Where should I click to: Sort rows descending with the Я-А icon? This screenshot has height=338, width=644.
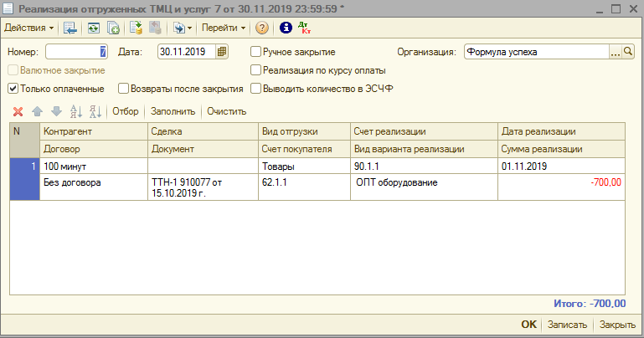coord(95,111)
